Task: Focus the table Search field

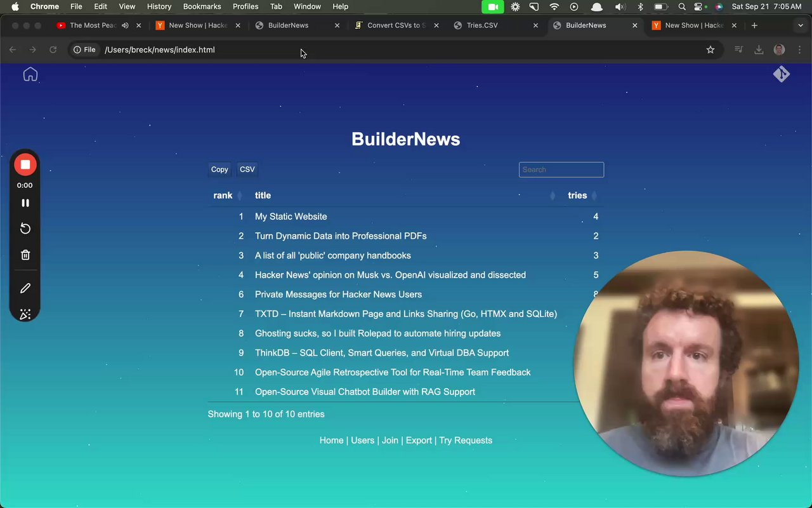Action: coord(561,170)
